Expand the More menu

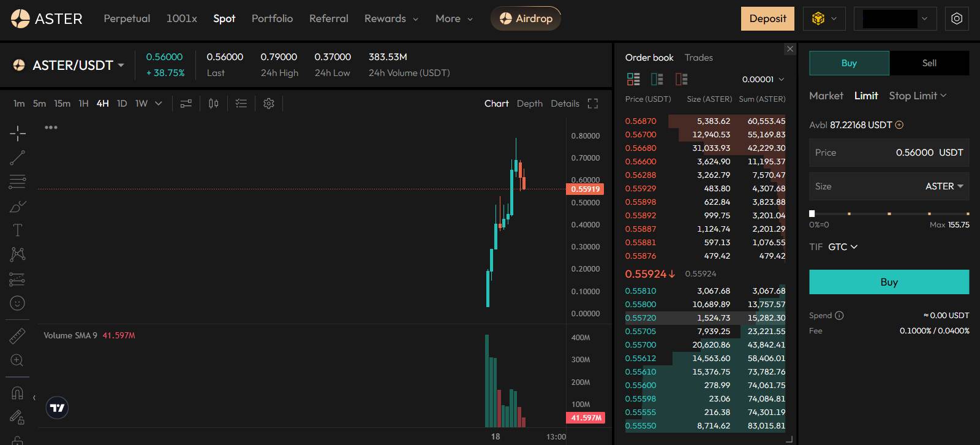[x=454, y=19]
